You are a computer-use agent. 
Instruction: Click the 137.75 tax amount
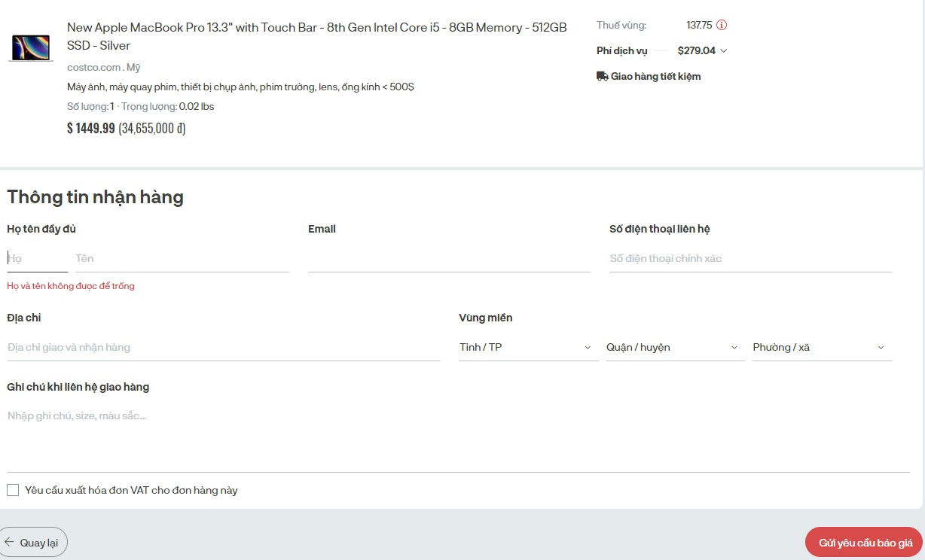click(x=699, y=25)
